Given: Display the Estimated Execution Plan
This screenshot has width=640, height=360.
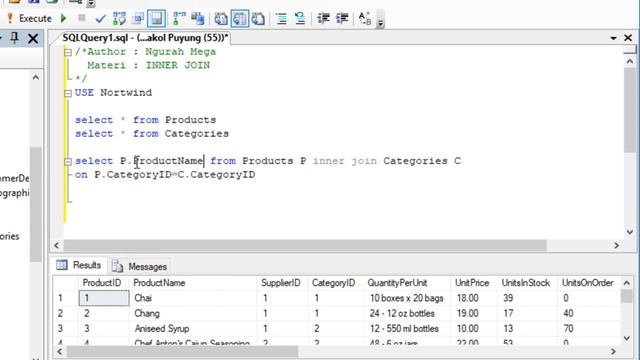Looking at the screenshot, I should (119, 18).
